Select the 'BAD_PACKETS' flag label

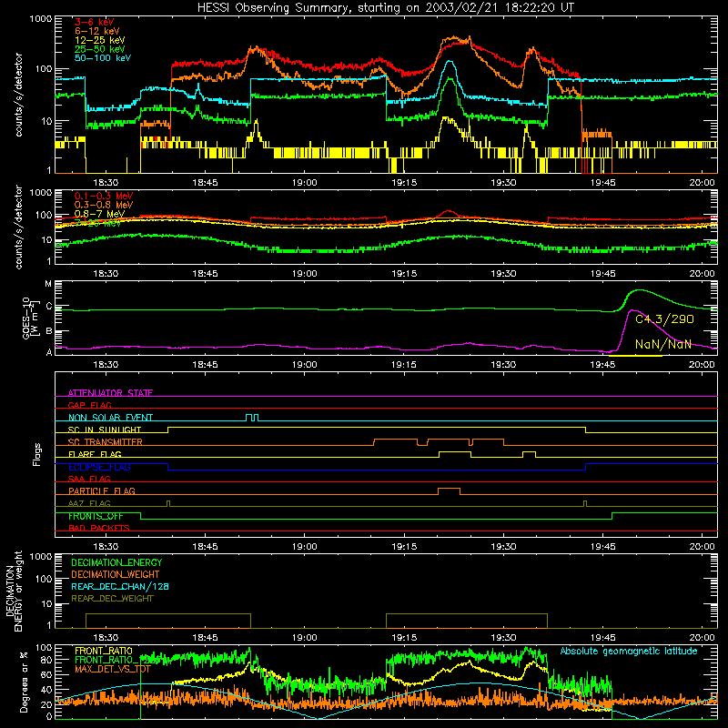point(99,529)
